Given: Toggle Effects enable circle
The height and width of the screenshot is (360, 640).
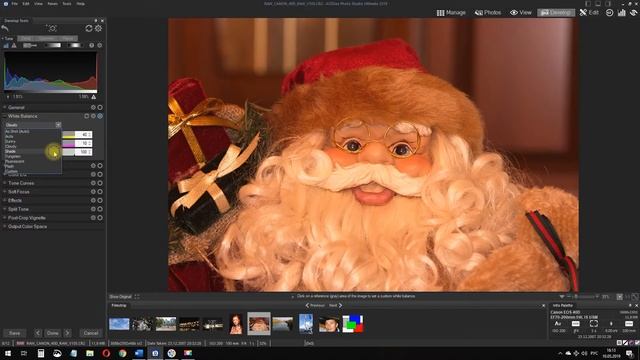Looking at the screenshot, I should [100, 200].
